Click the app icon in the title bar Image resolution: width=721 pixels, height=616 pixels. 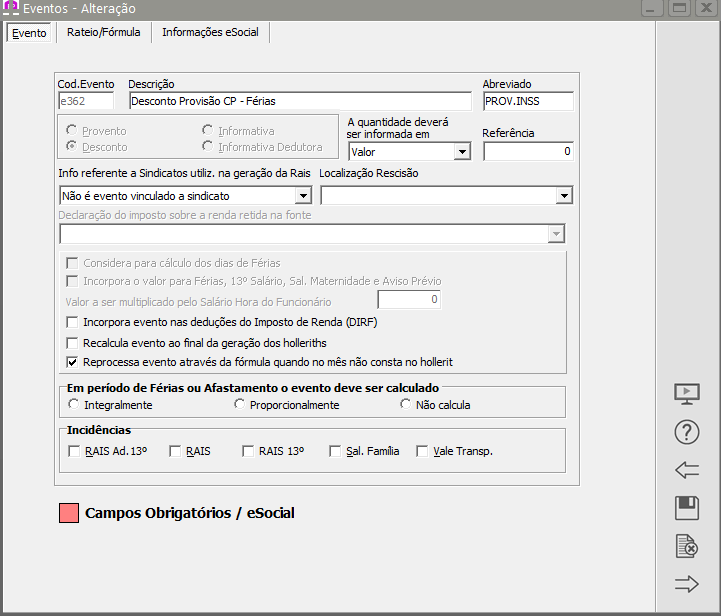[x=11, y=9]
